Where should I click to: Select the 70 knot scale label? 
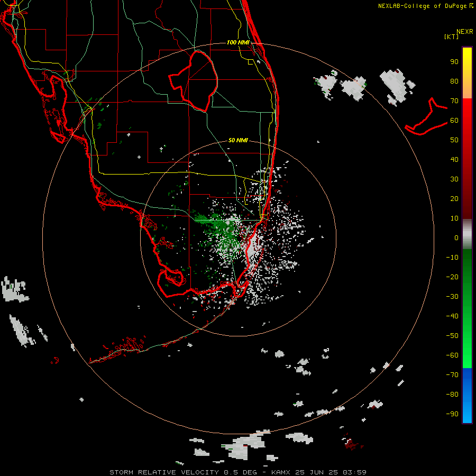(454, 101)
